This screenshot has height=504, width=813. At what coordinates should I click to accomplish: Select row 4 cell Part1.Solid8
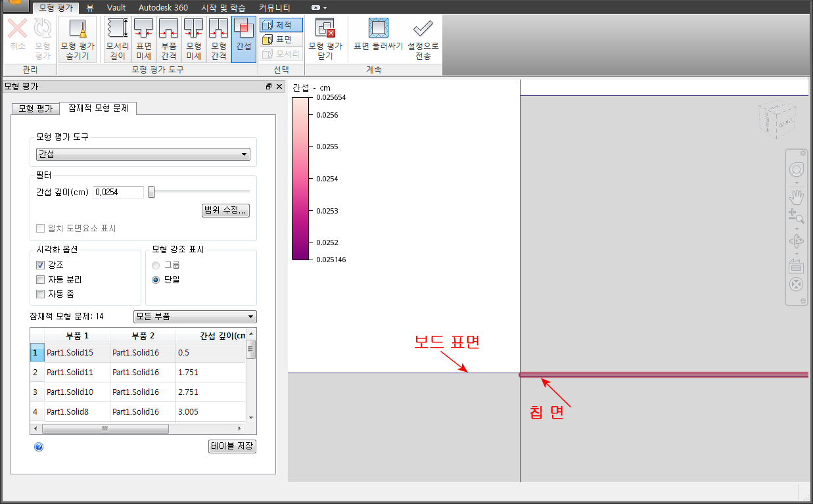point(77,411)
